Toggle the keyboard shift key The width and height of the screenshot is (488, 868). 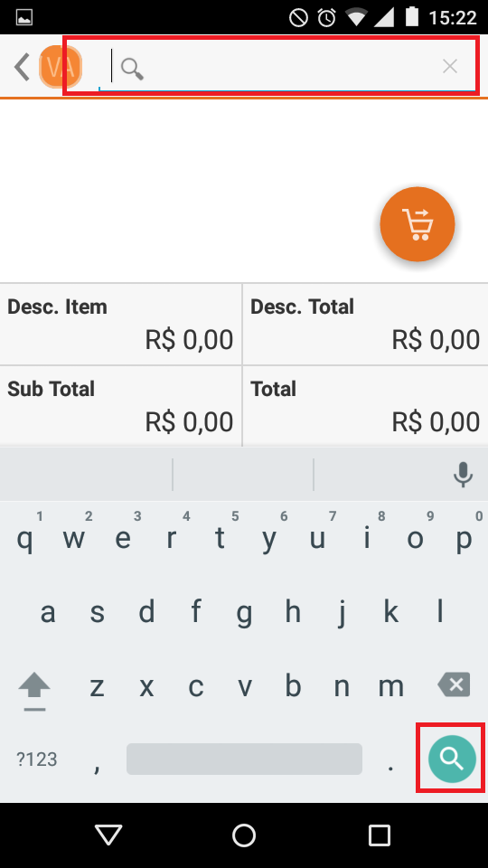pos(34,691)
